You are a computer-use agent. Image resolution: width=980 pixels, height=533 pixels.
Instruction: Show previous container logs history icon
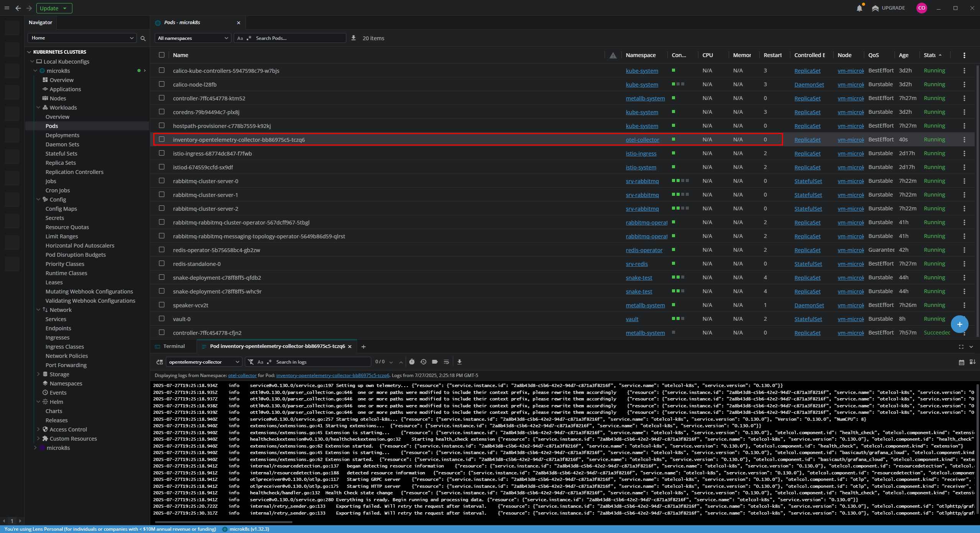coord(423,362)
